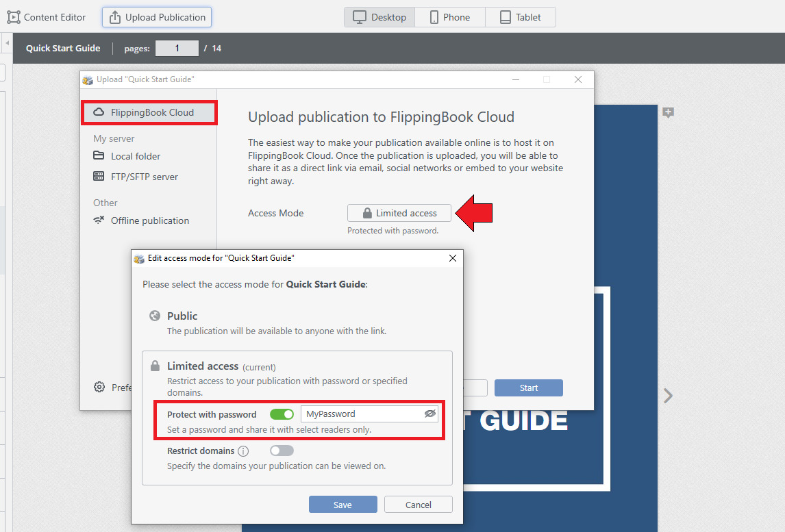Click the server icon beside FTP/SFTP server
This screenshot has height=532, width=785.
click(99, 176)
